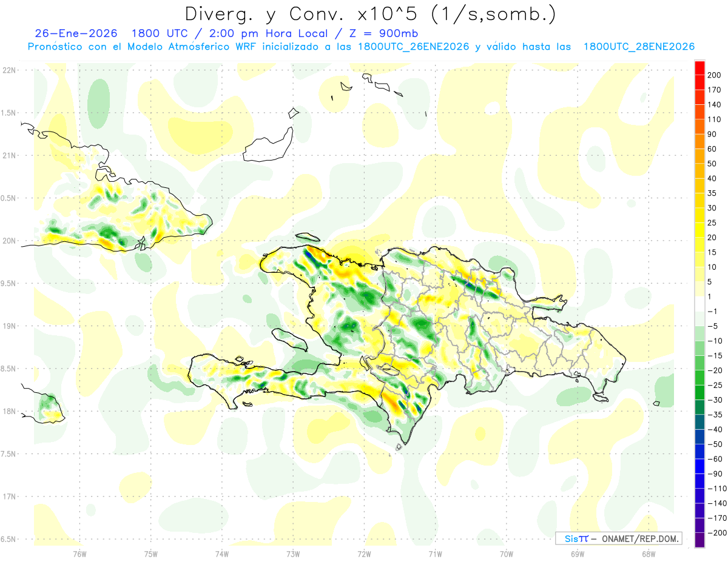Click the longitude label '71W'

pyautogui.click(x=435, y=554)
